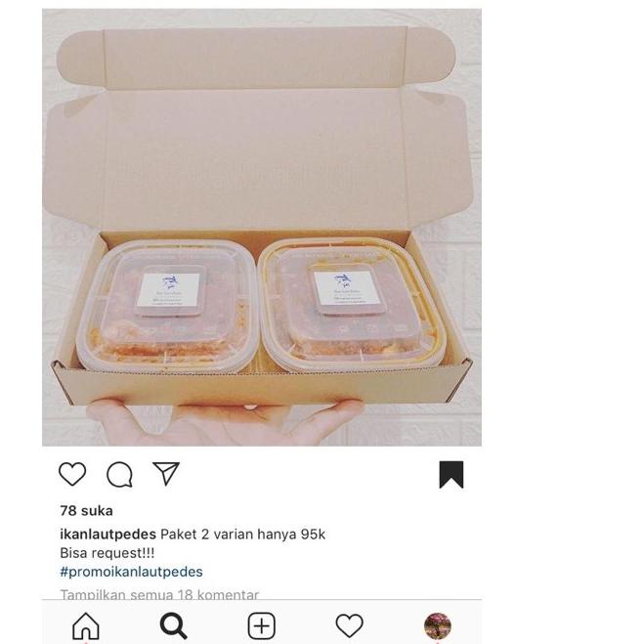Viewport: 644px width, 644px height.
Task: View the list behind "78 suka"
Action: [86, 511]
